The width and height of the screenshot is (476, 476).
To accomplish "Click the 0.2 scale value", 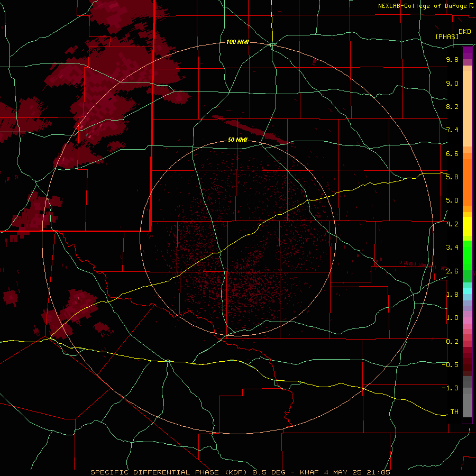I will [452, 342].
